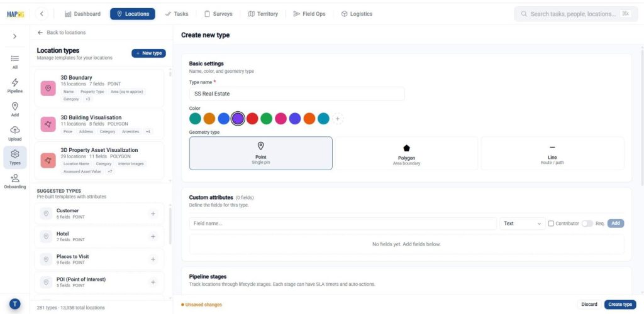
Task: Check the Contributor checkbox
Action: [551, 224]
